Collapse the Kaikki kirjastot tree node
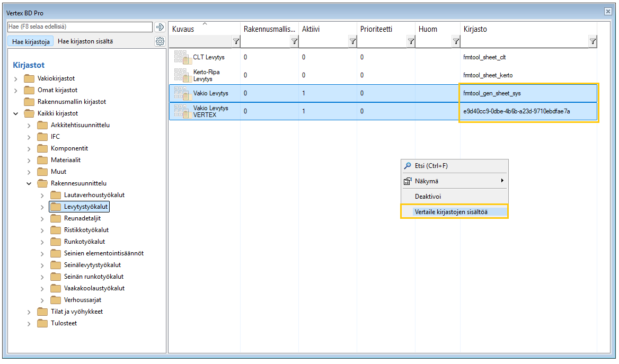619x364 pixels. pos(16,114)
